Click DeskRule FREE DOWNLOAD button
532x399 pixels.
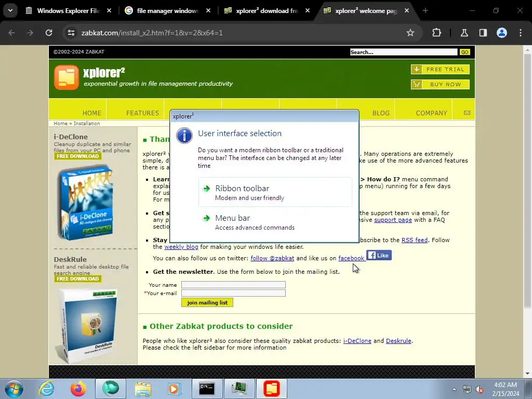(78, 278)
